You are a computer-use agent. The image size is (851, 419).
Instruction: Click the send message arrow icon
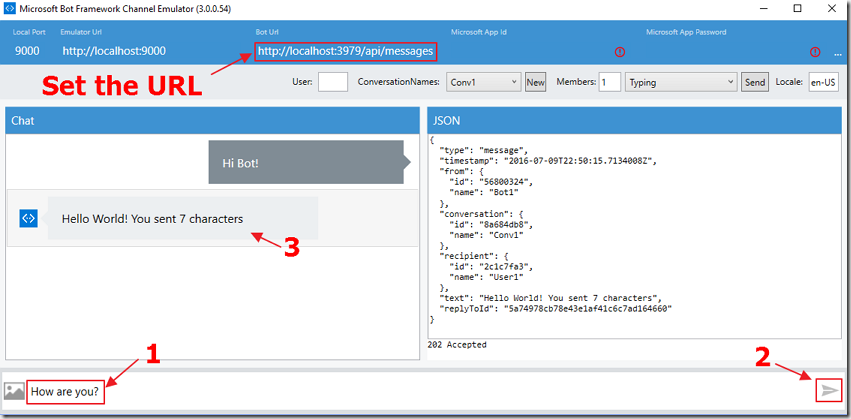[829, 391]
